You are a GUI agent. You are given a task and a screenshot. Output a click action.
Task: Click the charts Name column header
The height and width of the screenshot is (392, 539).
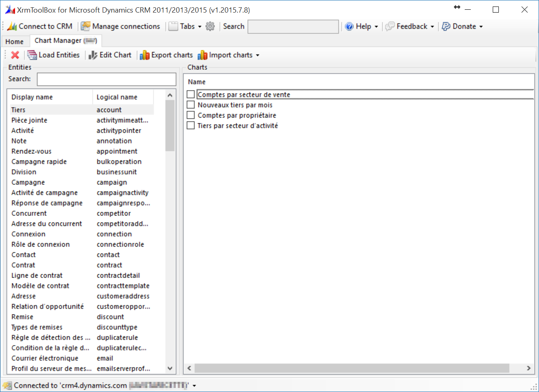[197, 82]
